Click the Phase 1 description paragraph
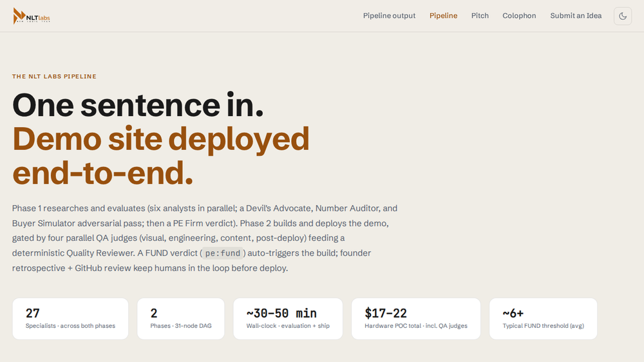 tap(205, 238)
